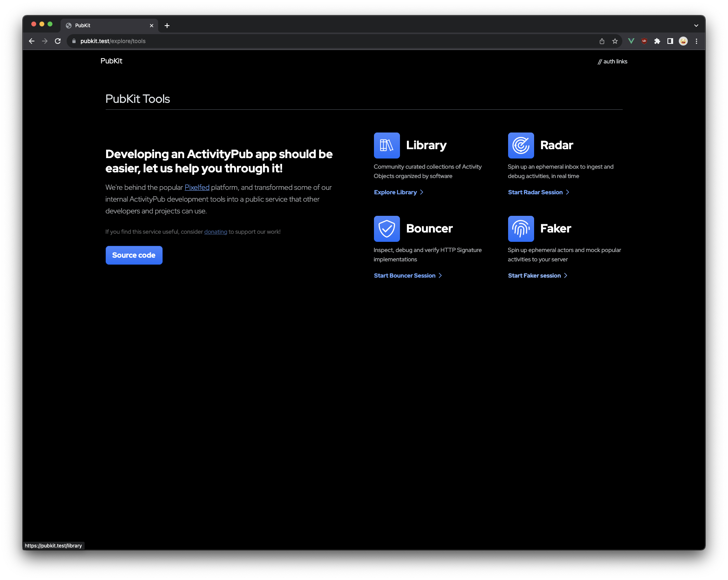This screenshot has width=728, height=580.
Task: Click the PubKit Tools page title
Action: click(x=138, y=99)
